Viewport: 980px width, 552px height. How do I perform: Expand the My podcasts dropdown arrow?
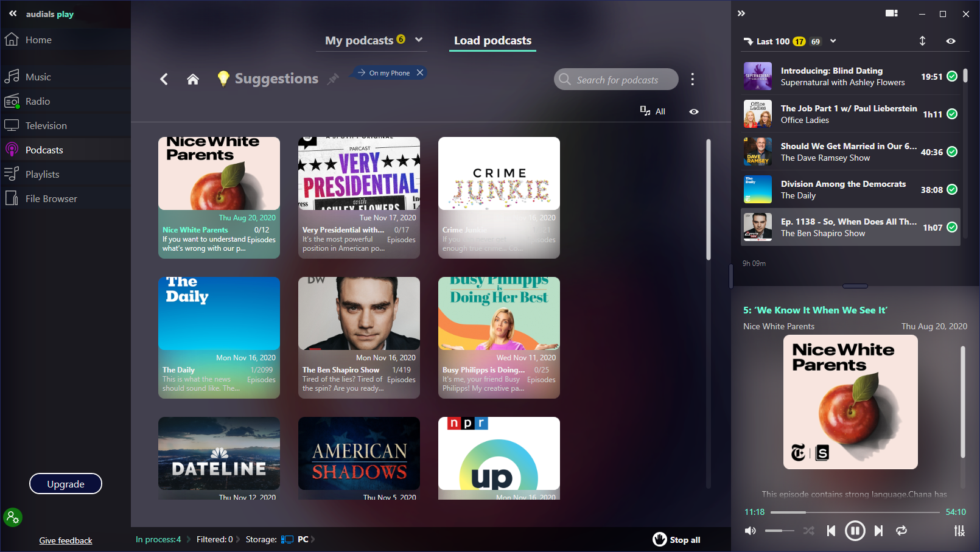coord(419,40)
